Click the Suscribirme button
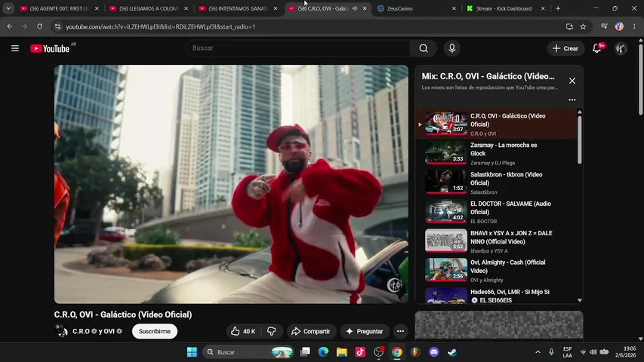The image size is (644, 362). click(155, 331)
